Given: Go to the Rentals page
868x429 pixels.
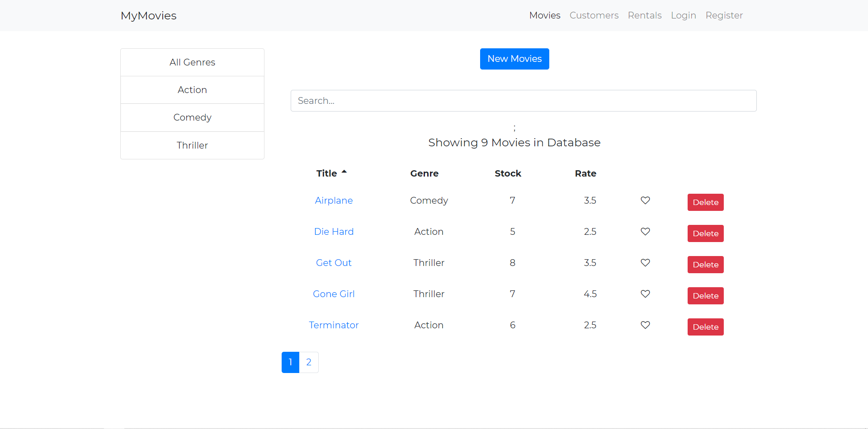Looking at the screenshot, I should tap(644, 15).
